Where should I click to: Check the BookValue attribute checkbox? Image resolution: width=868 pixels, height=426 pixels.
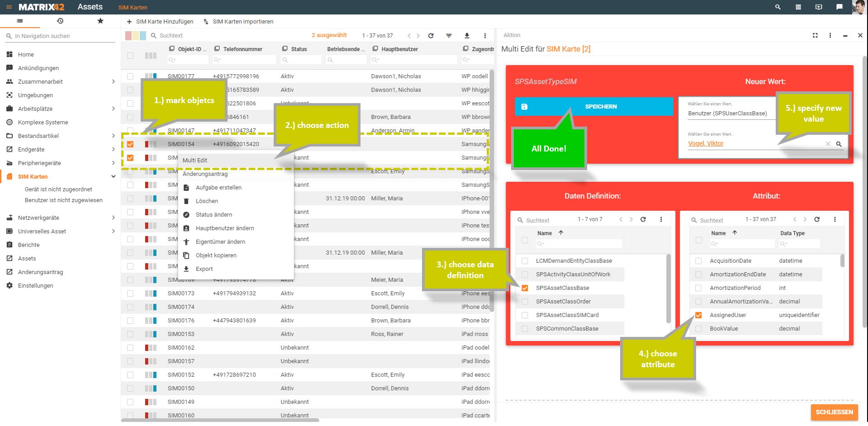pyautogui.click(x=698, y=329)
